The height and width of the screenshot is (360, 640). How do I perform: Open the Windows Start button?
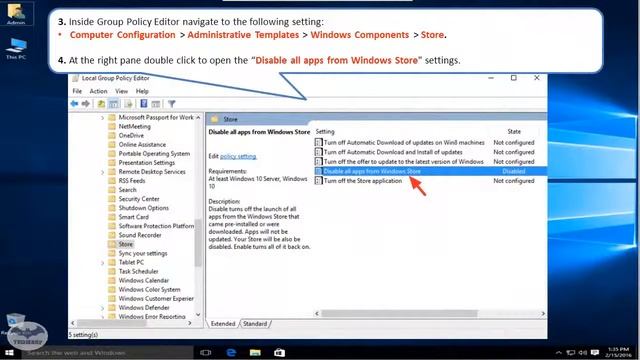pyautogui.click(x=9, y=353)
